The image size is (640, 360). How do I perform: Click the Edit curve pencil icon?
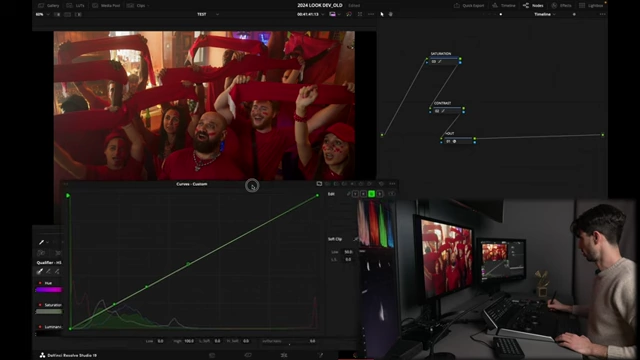pyautogui.click(x=349, y=194)
